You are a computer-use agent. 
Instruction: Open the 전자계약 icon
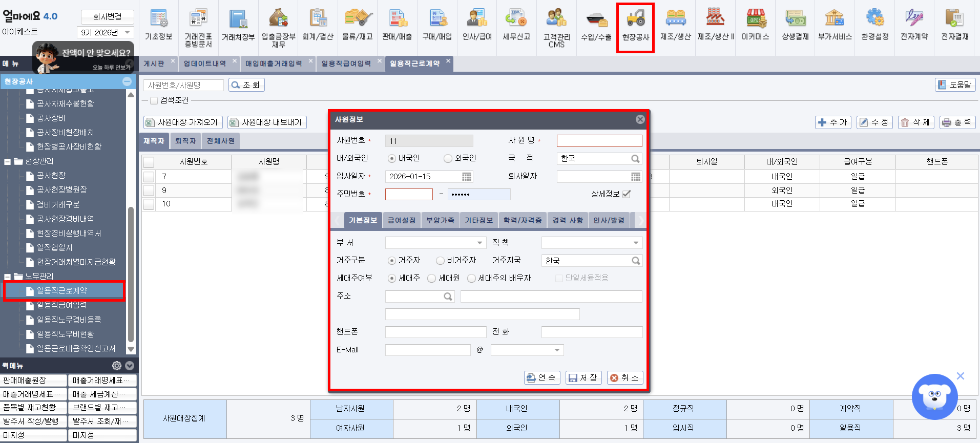[x=914, y=25]
